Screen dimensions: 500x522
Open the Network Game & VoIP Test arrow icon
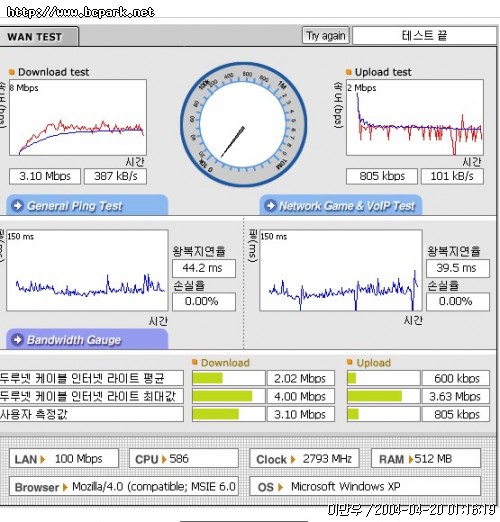pos(271,206)
